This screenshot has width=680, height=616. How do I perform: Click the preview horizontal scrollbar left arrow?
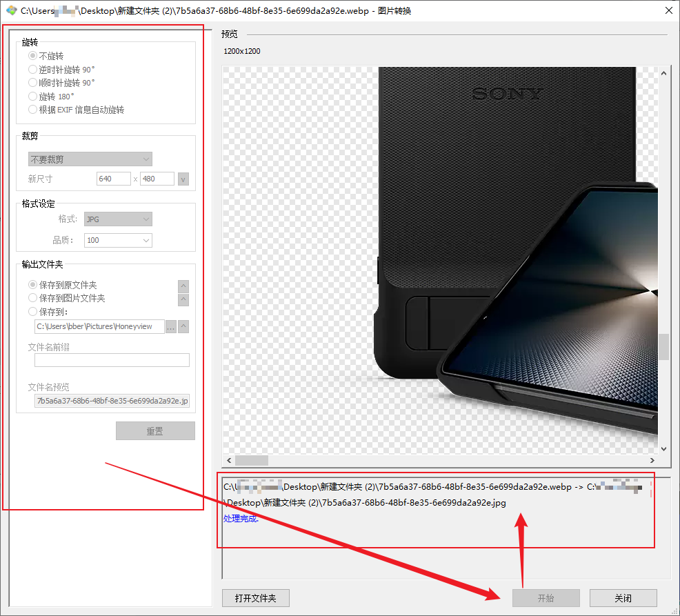click(x=229, y=460)
